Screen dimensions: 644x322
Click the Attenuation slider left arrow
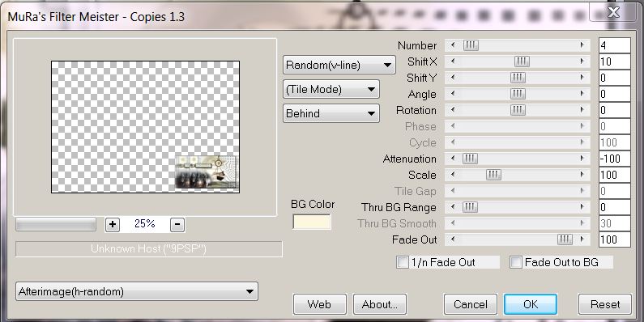coord(453,159)
